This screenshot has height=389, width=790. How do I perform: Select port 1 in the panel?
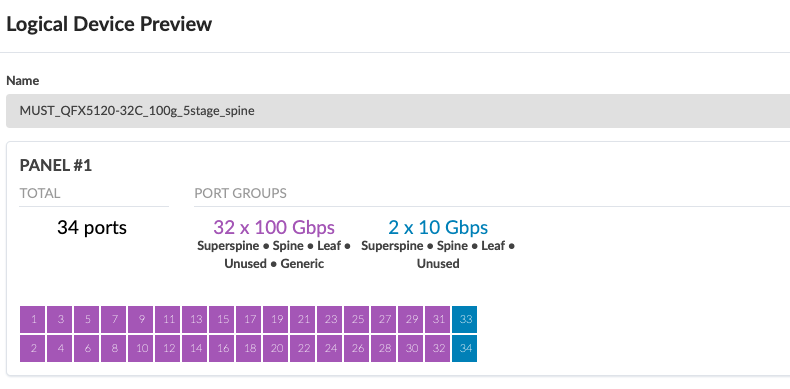coord(33,319)
